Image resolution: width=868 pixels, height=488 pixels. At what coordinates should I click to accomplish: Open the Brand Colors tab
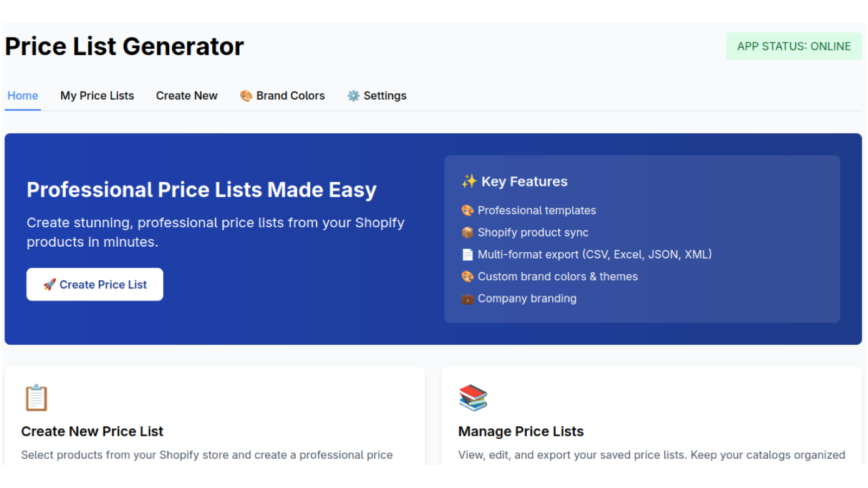click(x=282, y=96)
